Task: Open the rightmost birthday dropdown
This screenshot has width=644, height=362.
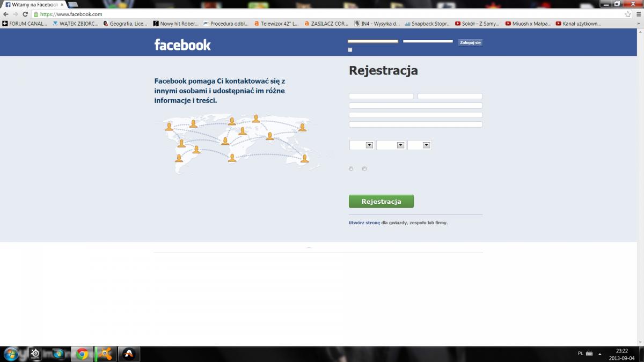Action: point(420,145)
